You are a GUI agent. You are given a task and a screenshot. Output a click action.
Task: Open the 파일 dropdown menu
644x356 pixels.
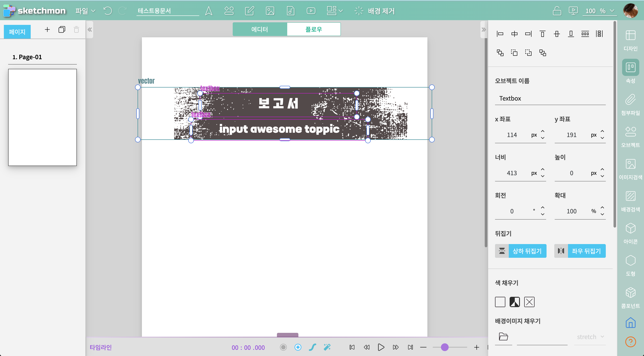click(x=85, y=11)
